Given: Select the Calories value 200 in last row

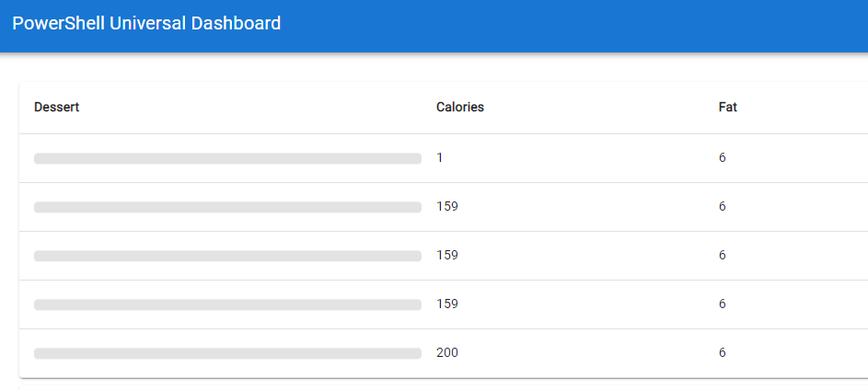Looking at the screenshot, I should 446,353.
